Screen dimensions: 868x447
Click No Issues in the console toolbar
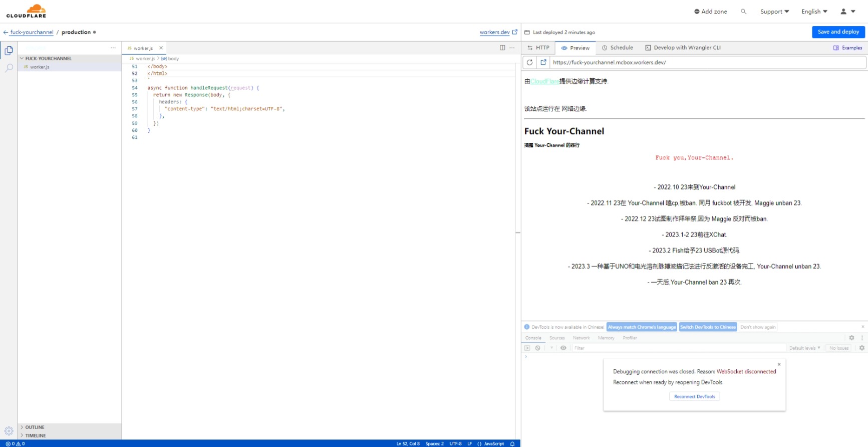coord(839,348)
